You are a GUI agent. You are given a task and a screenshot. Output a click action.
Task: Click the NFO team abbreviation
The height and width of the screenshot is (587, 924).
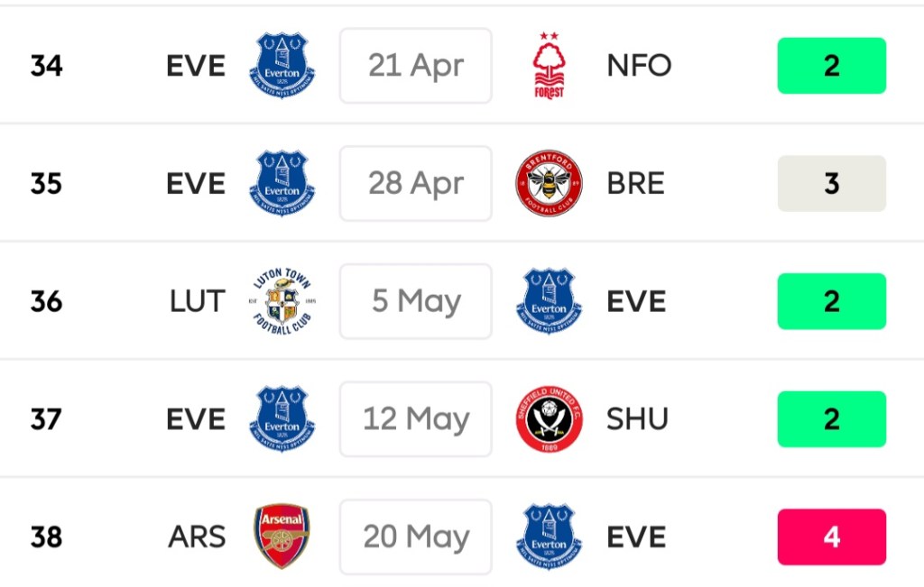coord(639,66)
